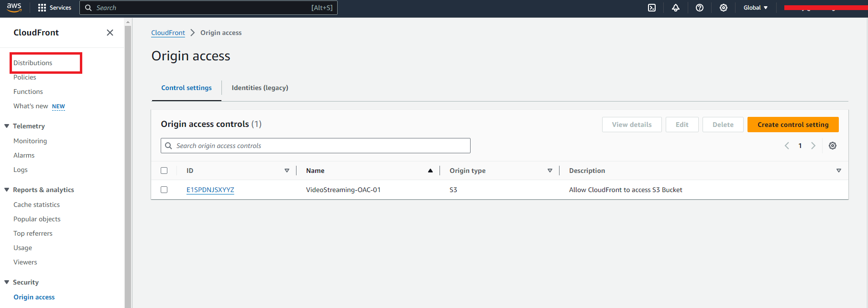Sort by Description column arrow
868x308 pixels.
[839, 171]
